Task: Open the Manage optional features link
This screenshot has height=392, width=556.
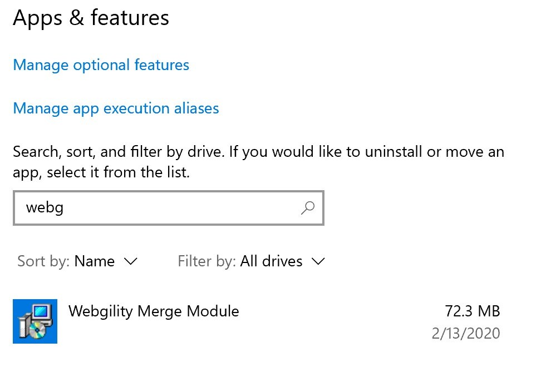Action: click(x=101, y=65)
